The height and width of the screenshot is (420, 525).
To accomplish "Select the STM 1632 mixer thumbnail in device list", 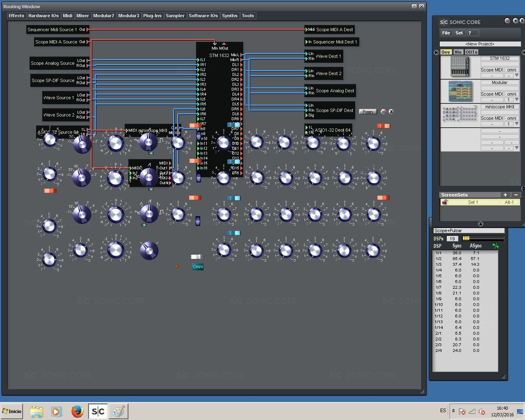I will click(x=460, y=67).
